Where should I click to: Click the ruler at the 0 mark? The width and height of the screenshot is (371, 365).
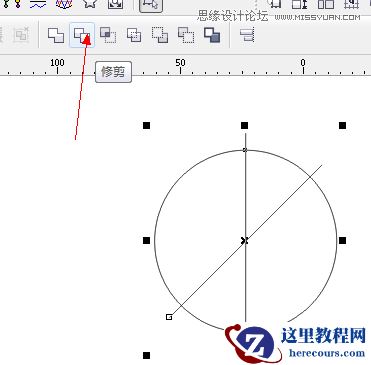tap(303, 63)
